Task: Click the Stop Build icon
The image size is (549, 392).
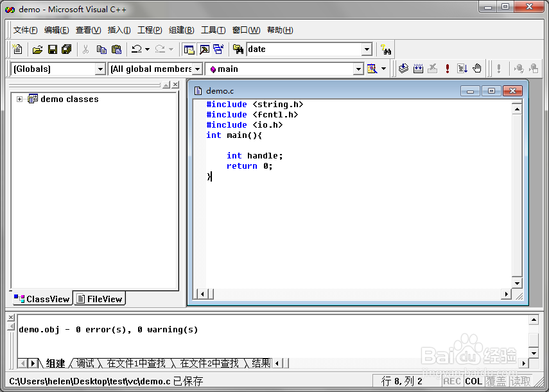Action: (x=433, y=68)
